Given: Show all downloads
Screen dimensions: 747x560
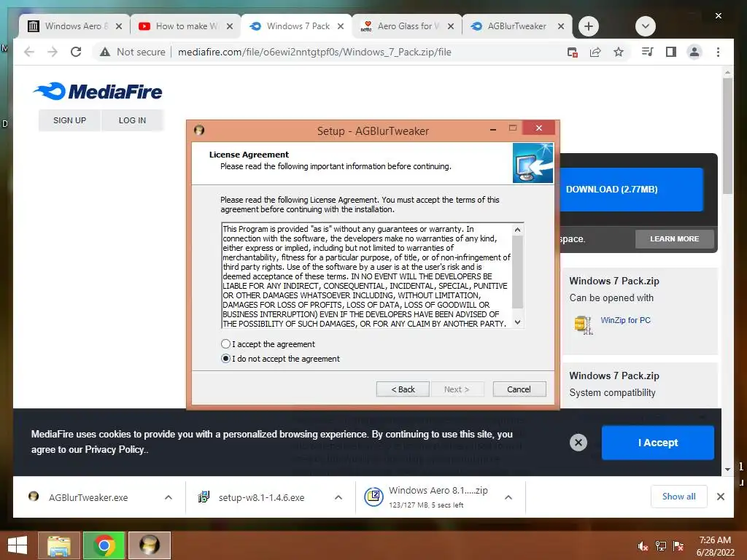Looking at the screenshot, I should [x=679, y=497].
